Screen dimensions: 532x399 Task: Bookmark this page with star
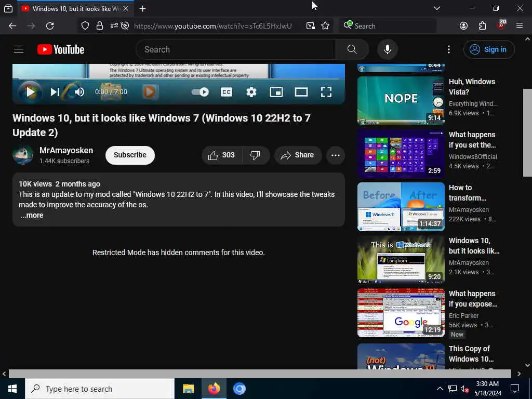tap(325, 26)
